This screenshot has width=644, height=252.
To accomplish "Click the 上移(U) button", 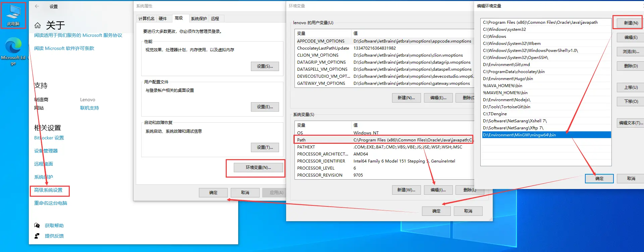I will point(631,87).
